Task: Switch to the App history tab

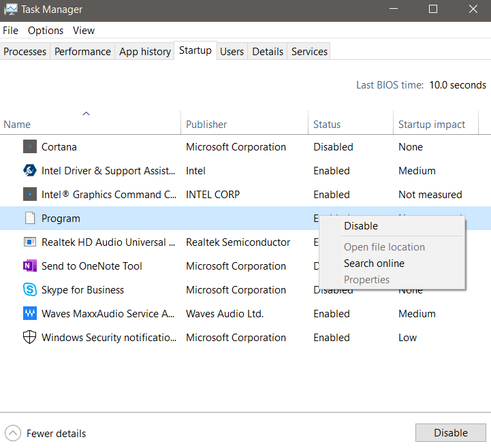Action: click(x=144, y=51)
